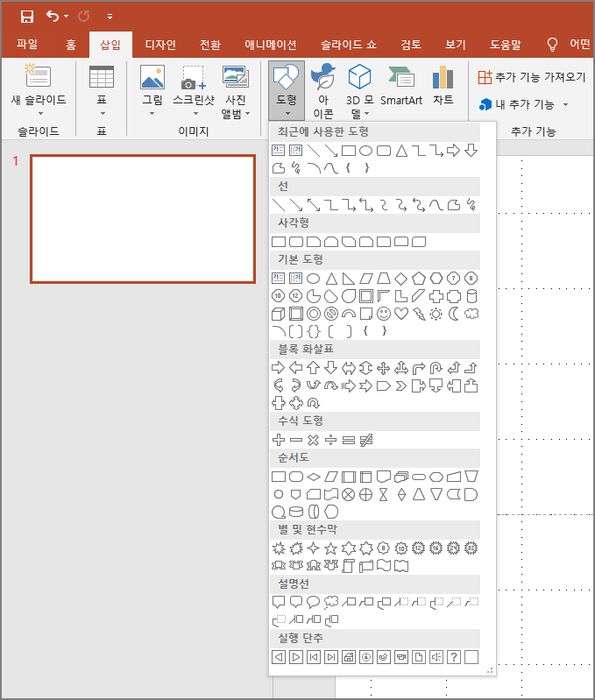
Task: Select the lightning bolt shape
Action: (x=419, y=314)
